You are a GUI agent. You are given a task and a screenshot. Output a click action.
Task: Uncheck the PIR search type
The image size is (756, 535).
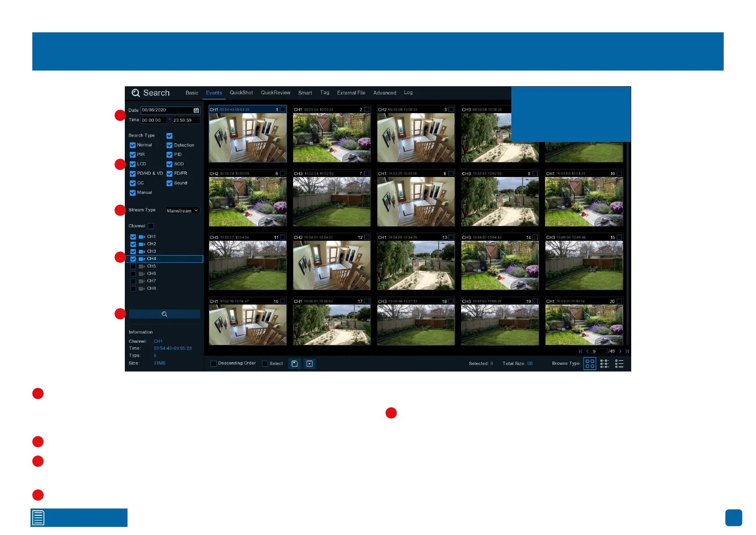tap(132, 155)
